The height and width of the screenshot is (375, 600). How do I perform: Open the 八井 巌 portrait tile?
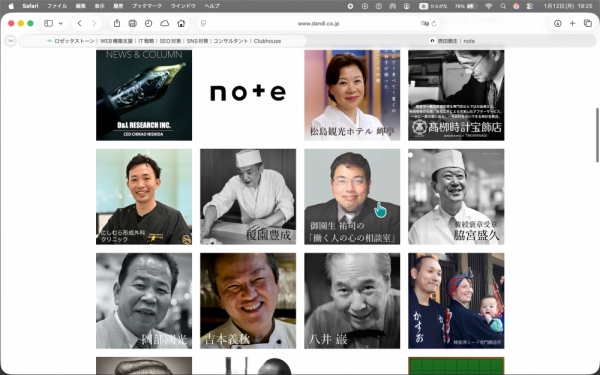tap(352, 301)
